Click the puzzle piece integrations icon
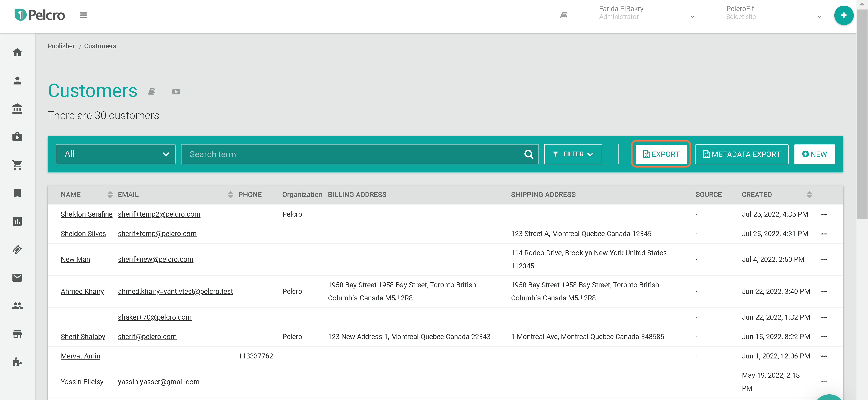The width and height of the screenshot is (868, 400). pyautogui.click(x=17, y=362)
